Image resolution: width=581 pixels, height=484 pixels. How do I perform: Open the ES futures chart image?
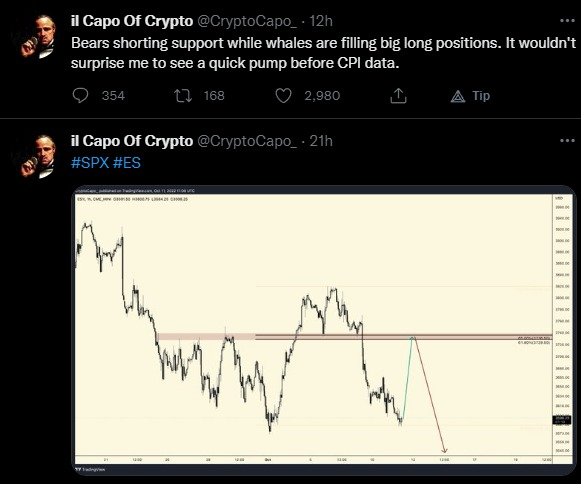pos(323,330)
